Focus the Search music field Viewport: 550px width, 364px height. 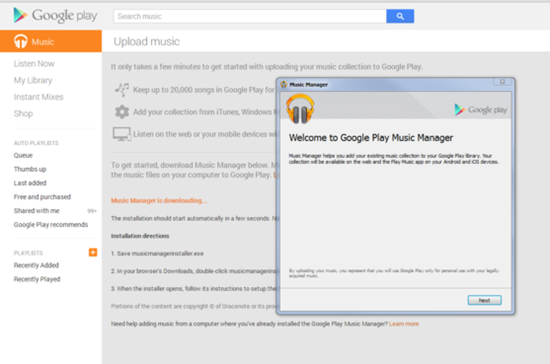tap(250, 16)
